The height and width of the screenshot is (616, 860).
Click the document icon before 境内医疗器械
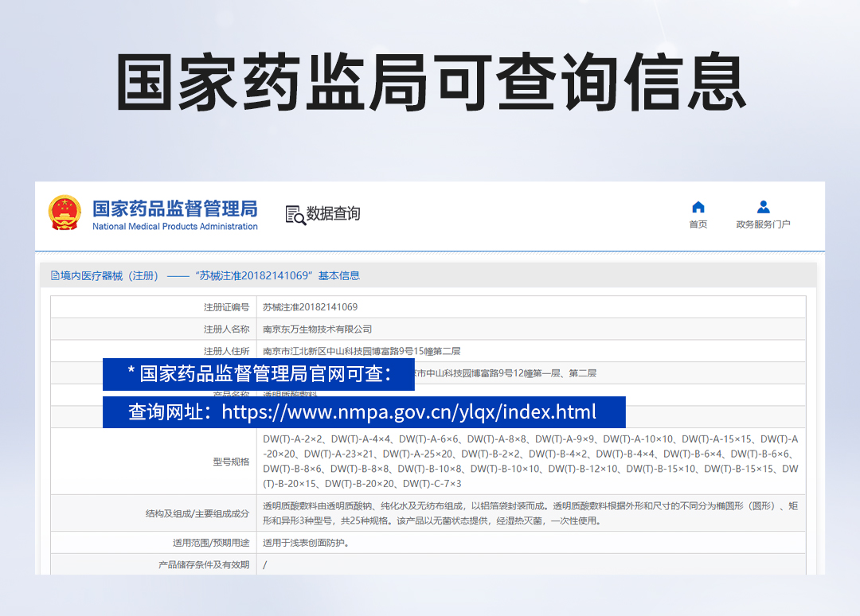(55, 275)
